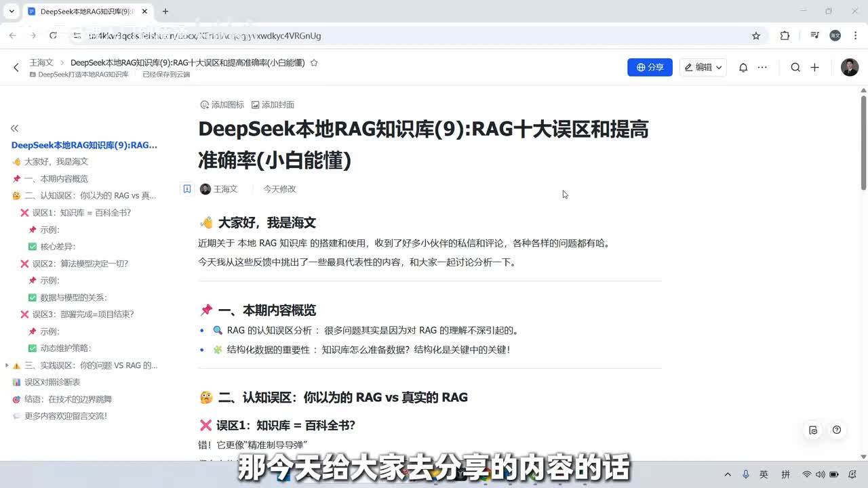The image size is (868, 488).
Task: Reload the browser page
Action: click(53, 36)
